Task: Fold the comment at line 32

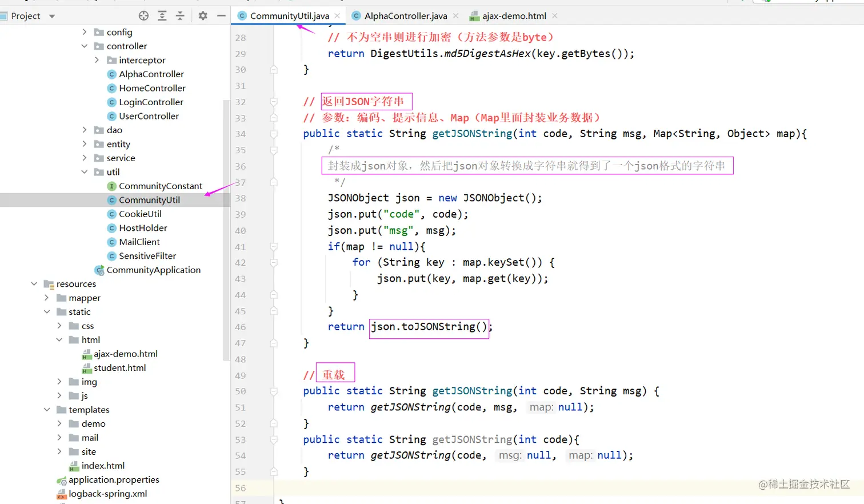Action: pyautogui.click(x=274, y=102)
